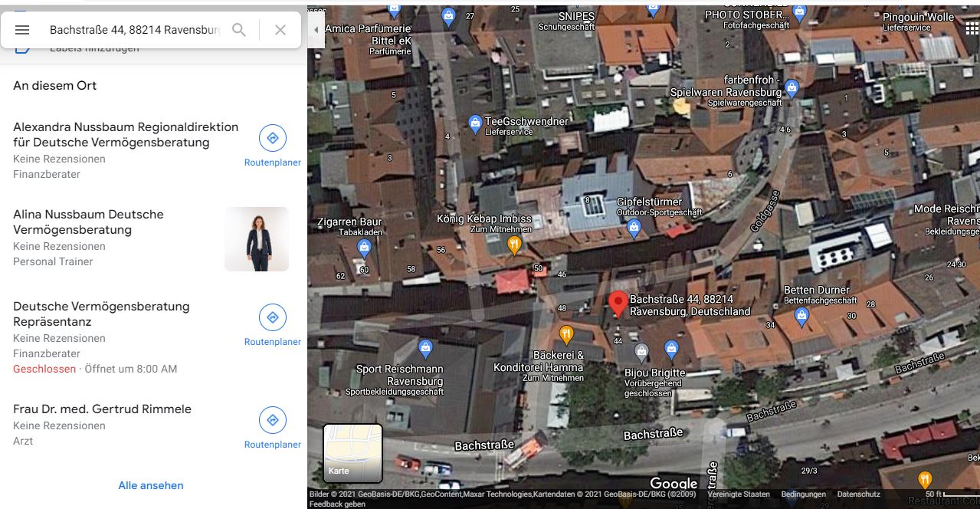
Task: Switch to Karte map layer thumbnail
Action: tap(352, 453)
